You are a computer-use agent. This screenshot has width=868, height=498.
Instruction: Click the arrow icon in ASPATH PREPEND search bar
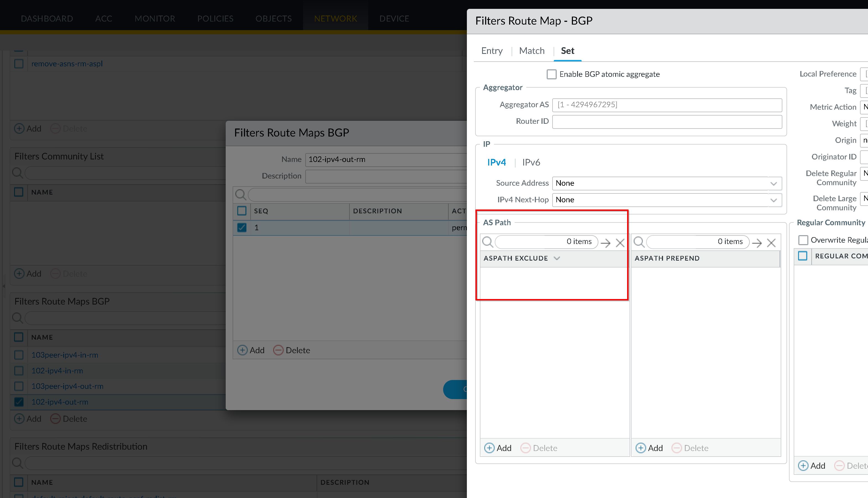click(x=757, y=243)
